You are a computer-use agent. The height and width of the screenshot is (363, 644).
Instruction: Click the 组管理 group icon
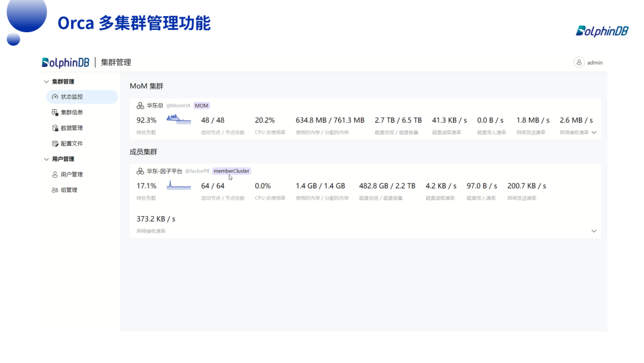[x=55, y=190]
